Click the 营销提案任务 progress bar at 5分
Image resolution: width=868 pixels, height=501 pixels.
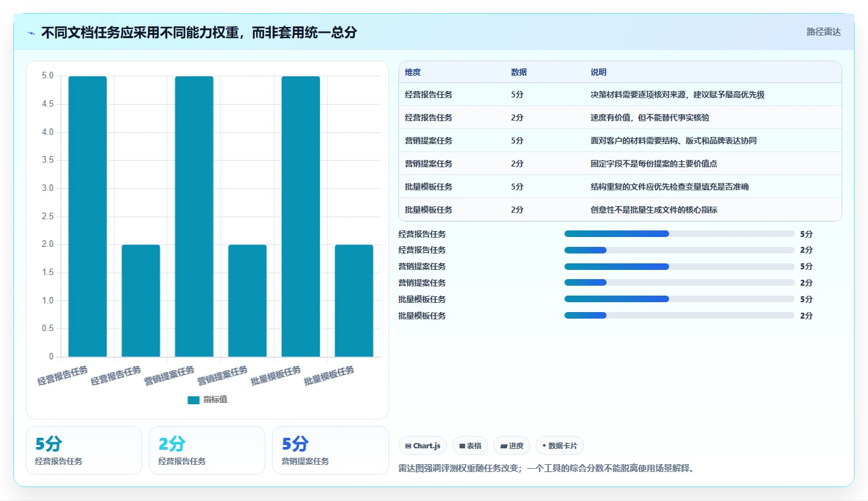click(680, 267)
